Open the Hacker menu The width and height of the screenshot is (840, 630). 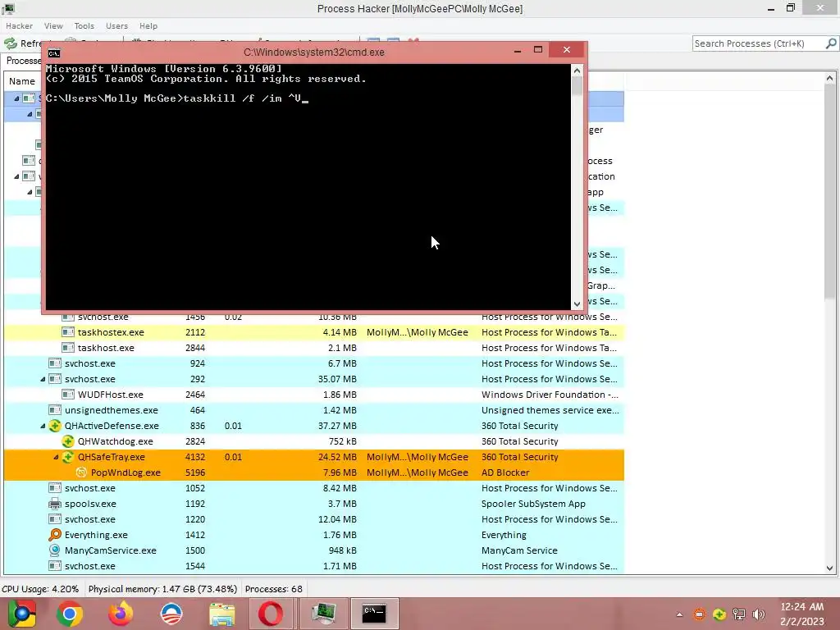(x=20, y=25)
